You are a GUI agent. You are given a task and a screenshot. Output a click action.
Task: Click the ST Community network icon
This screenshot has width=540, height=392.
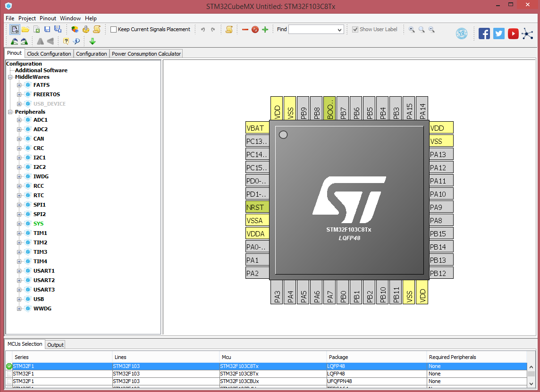[527, 33]
